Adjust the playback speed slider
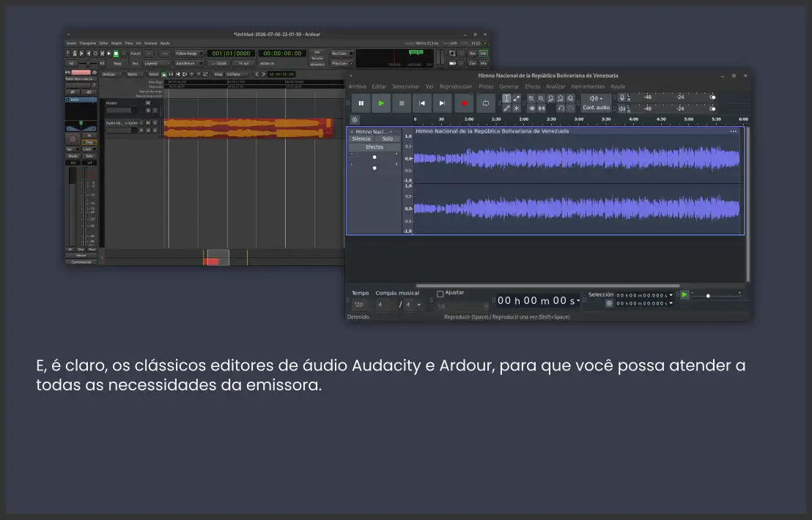812x520 pixels. [x=716, y=295]
